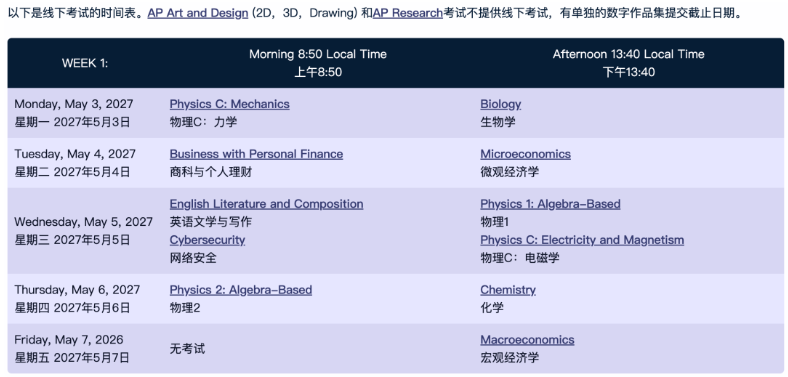Open the AP Research link
This screenshot has width=788, height=377.
click(408, 13)
